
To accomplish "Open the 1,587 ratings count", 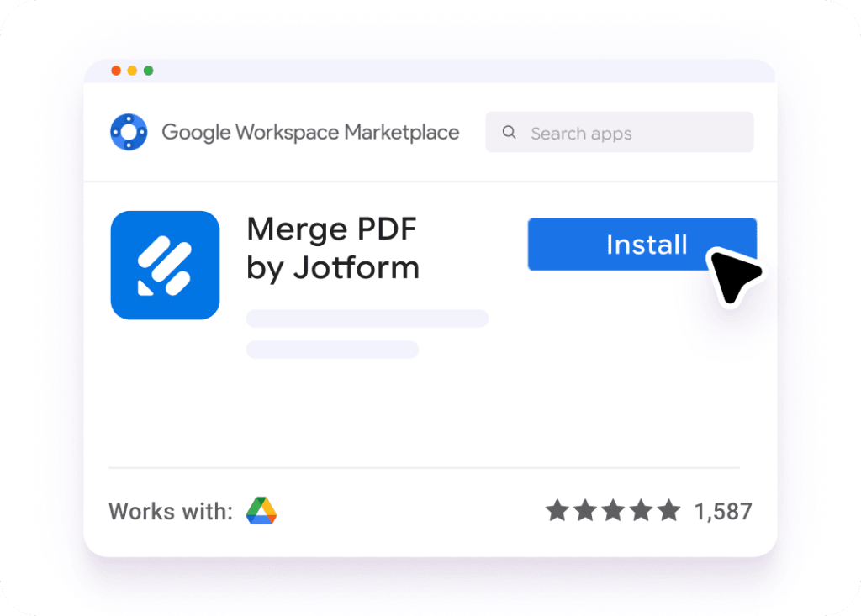I will (x=722, y=511).
